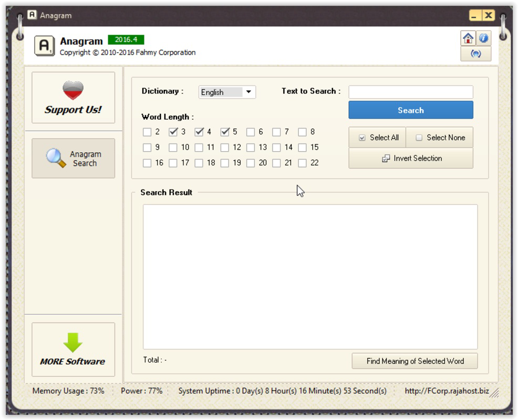
Task: Check word length 9
Action: coord(147,148)
